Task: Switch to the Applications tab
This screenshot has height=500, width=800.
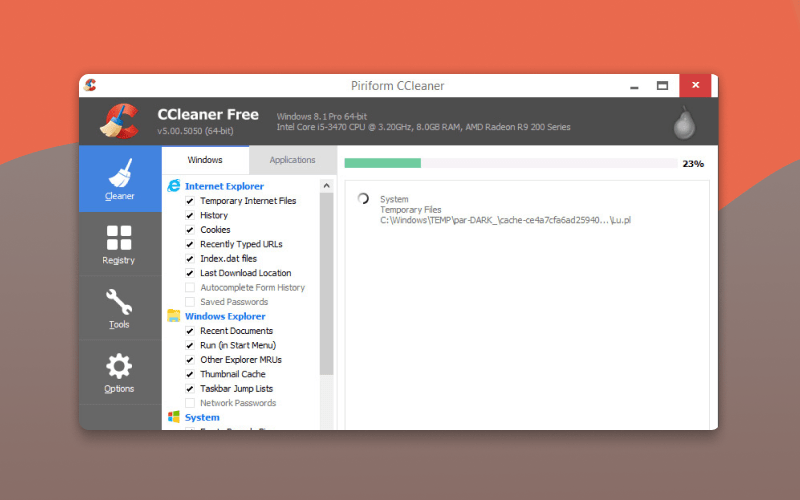Action: click(x=292, y=160)
